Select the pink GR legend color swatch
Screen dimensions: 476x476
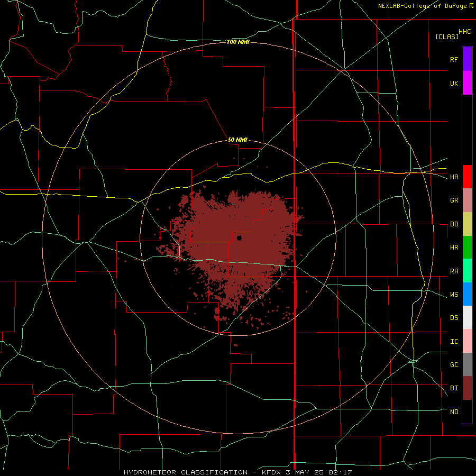coord(467,200)
